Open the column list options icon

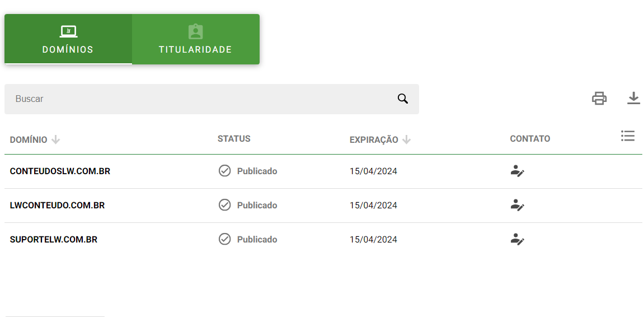(628, 136)
